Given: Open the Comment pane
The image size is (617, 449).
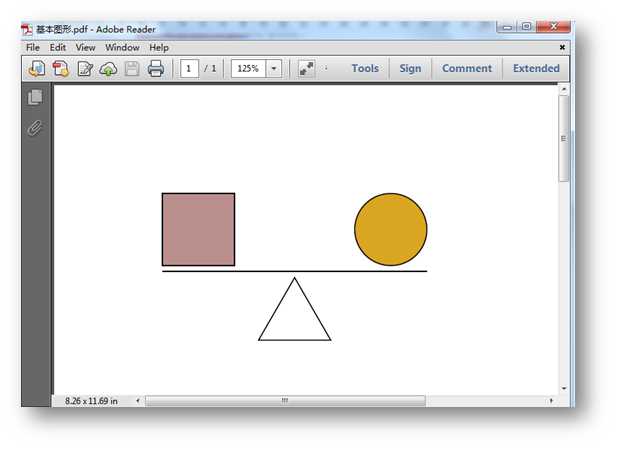Looking at the screenshot, I should click(x=467, y=68).
